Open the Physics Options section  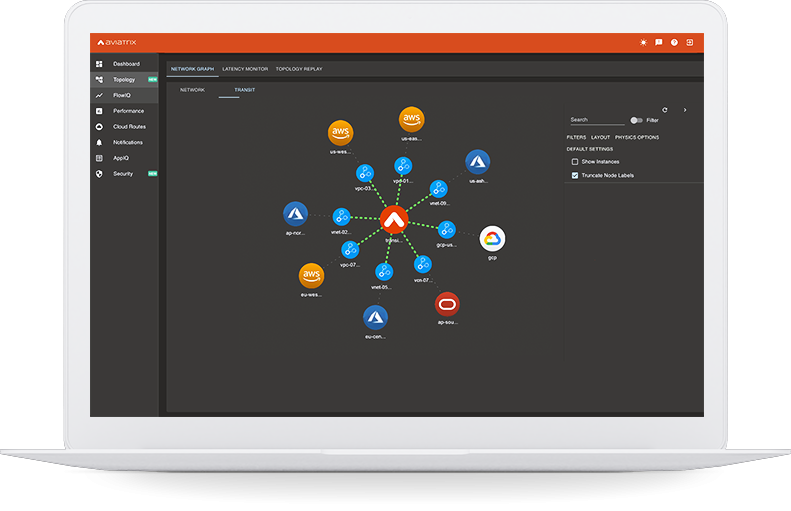637,137
